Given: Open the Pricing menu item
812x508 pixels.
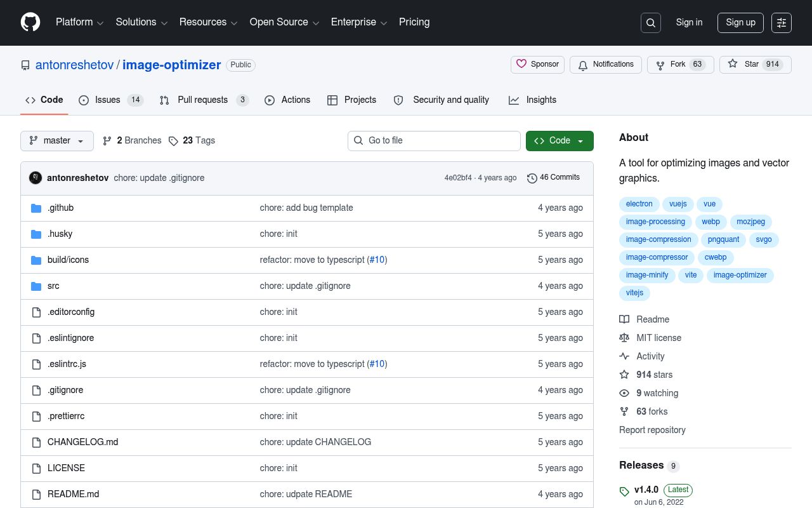Looking at the screenshot, I should (x=414, y=22).
